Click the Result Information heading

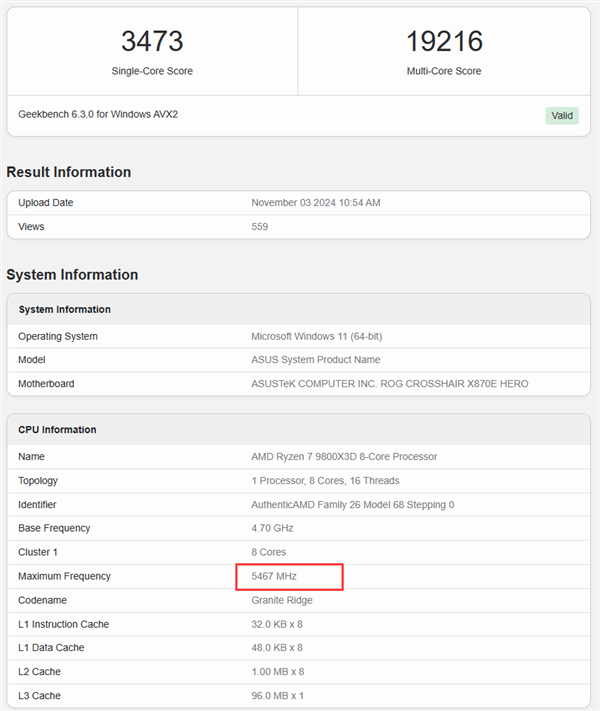pos(68,172)
